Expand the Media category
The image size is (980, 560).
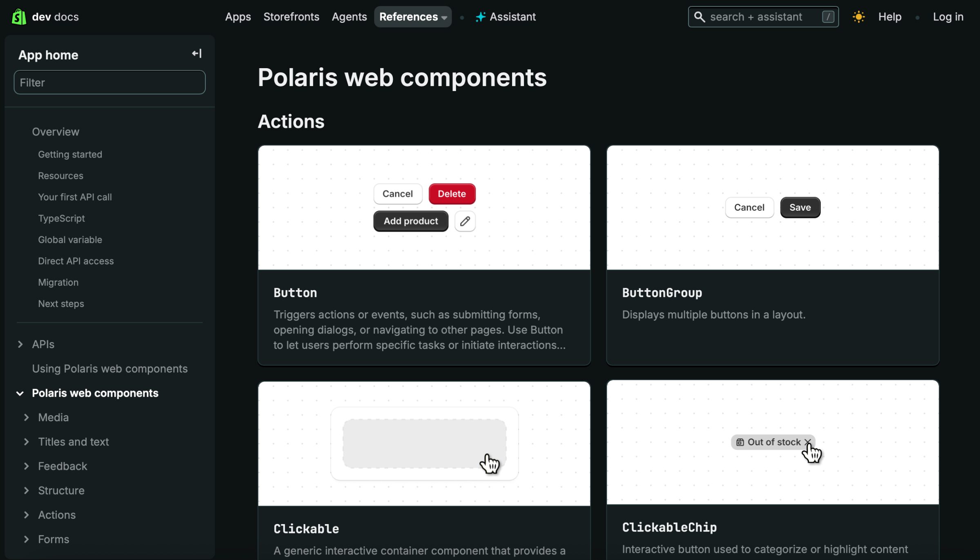tap(27, 418)
